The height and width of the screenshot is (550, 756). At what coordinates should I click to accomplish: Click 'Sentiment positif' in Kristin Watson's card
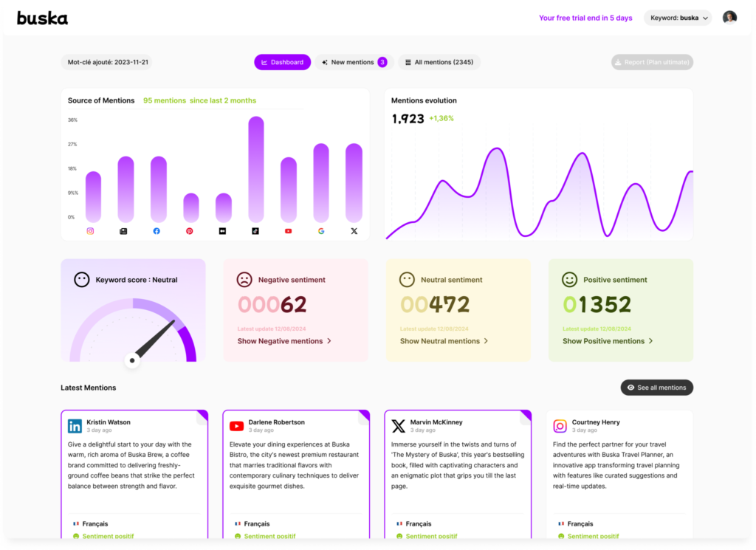tap(108, 536)
